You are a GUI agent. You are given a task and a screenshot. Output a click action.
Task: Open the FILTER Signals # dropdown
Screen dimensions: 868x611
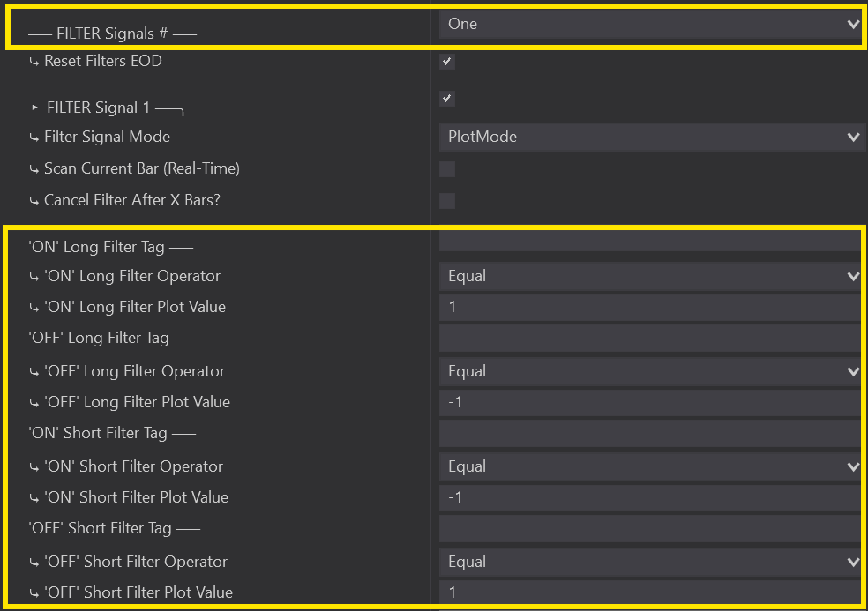coord(649,25)
